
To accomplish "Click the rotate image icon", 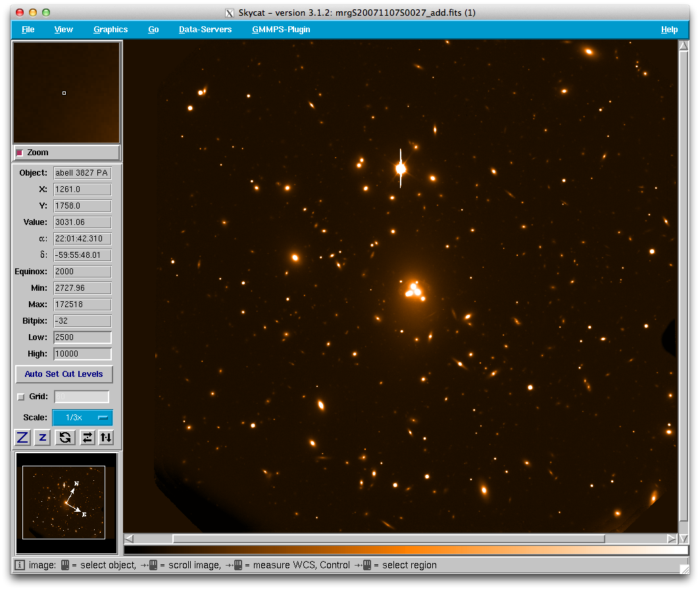I will [65, 437].
